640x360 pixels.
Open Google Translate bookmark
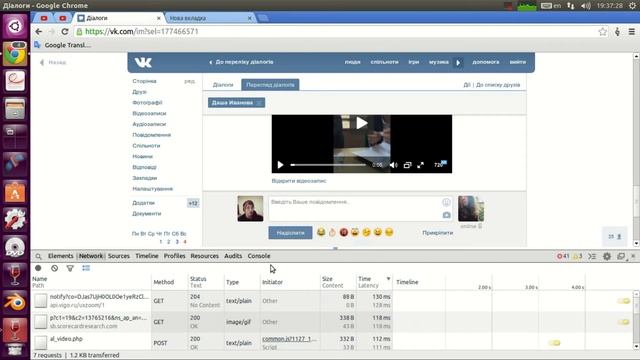coord(62,45)
